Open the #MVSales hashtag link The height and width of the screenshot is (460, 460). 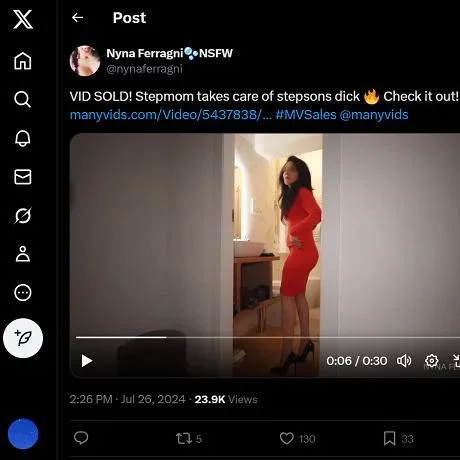pos(306,115)
